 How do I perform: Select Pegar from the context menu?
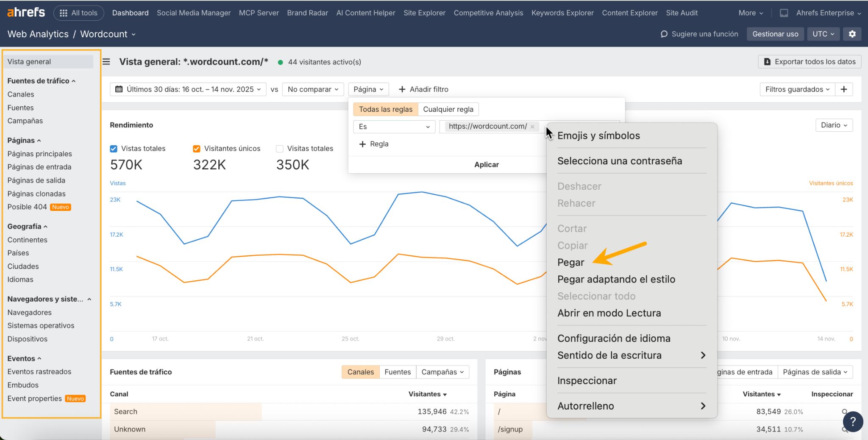pos(570,262)
